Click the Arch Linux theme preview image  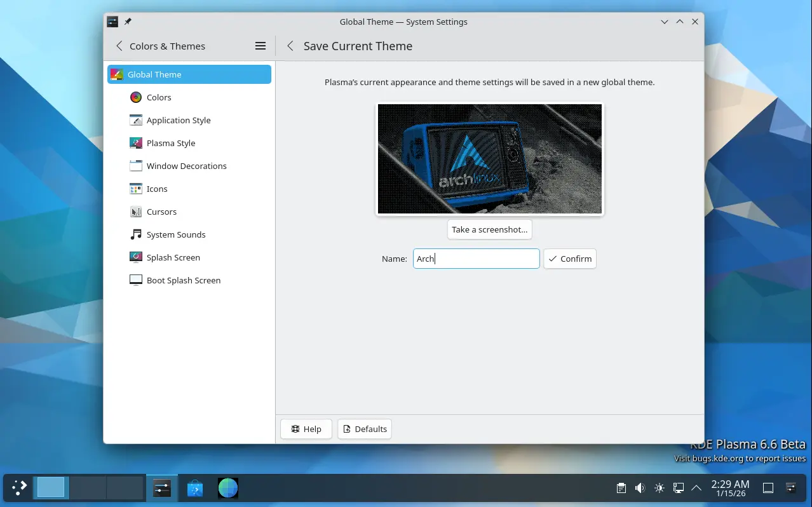pyautogui.click(x=489, y=159)
